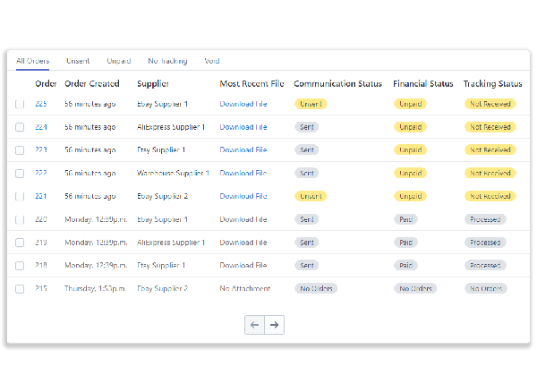Download File for order 225

pos(243,104)
